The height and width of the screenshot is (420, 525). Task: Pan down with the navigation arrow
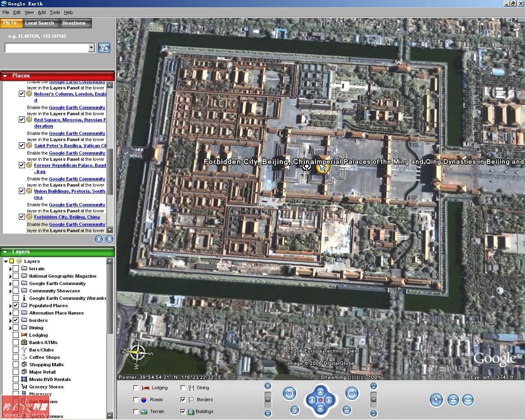coord(320,409)
